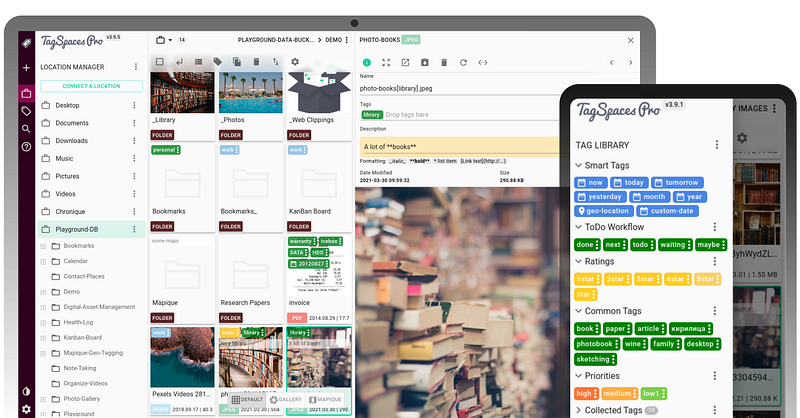Open the location dropdown arrow beside briefcase

171,40
